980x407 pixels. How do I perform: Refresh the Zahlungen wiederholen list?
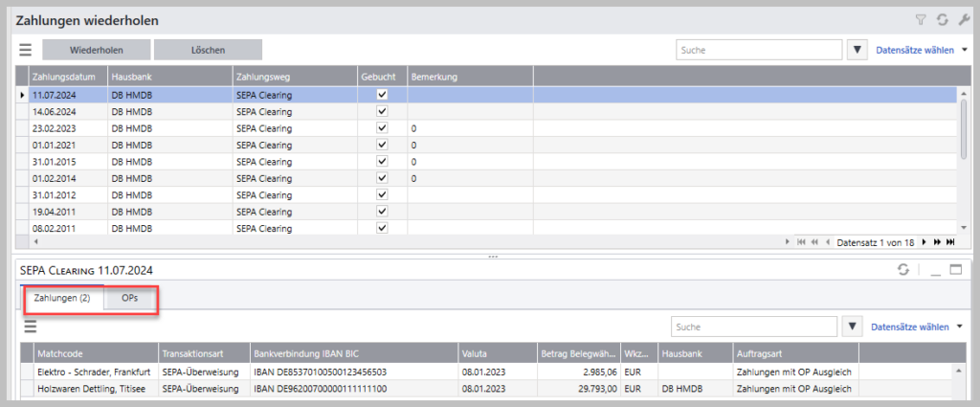pyautogui.click(x=942, y=20)
